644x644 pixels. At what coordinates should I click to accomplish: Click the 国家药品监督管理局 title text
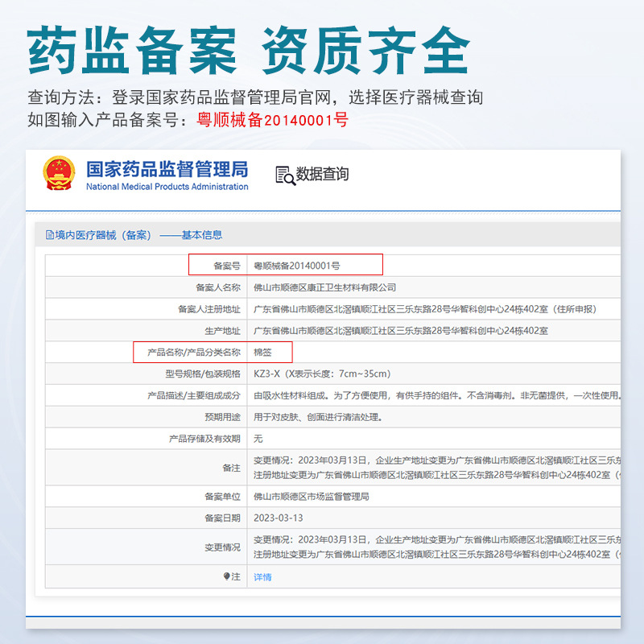coord(167,169)
